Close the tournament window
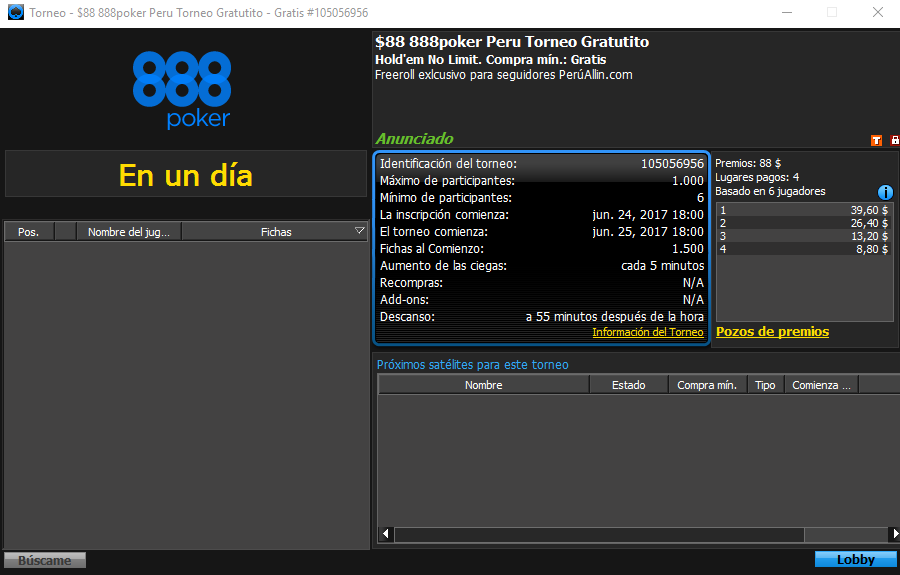Screen dimensions: 900x575 pyautogui.click(x=878, y=12)
